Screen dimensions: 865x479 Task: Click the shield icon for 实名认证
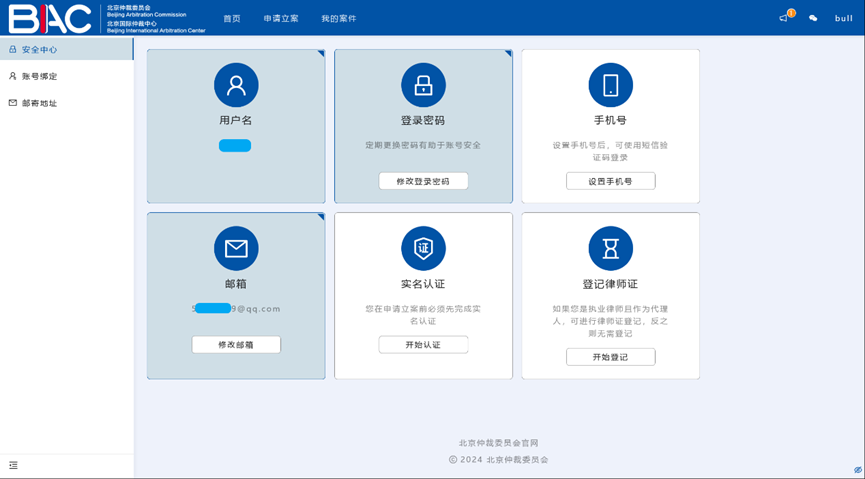click(423, 249)
